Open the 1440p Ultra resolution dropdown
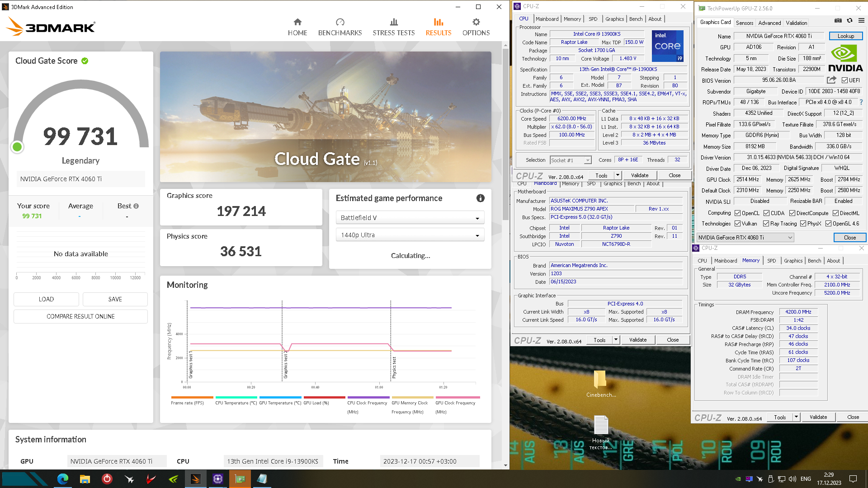 tap(410, 235)
